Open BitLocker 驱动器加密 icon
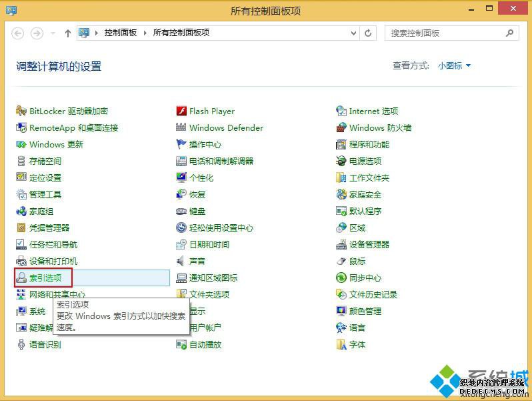Viewport: 532px width, 401px height. tap(21, 111)
